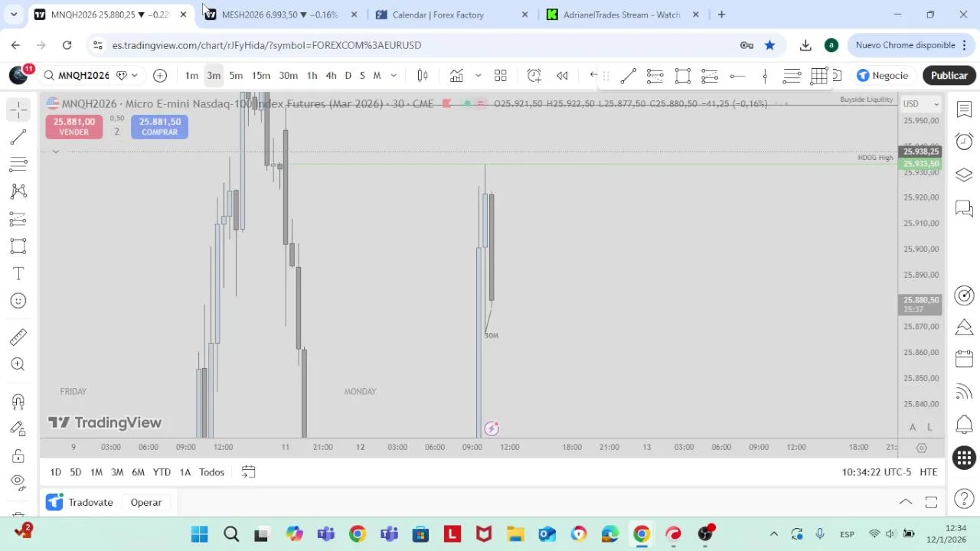
Task: Open the layout templates grid
Action: (x=501, y=75)
